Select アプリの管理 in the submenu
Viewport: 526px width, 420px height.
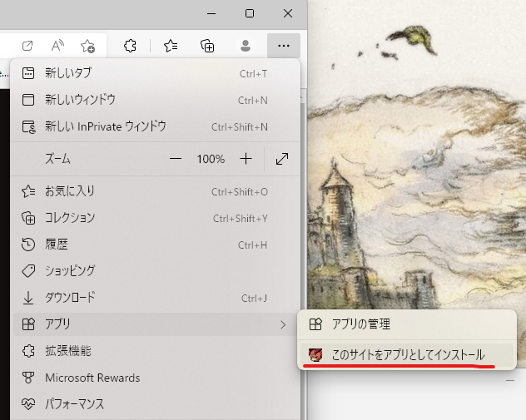[x=407, y=324]
